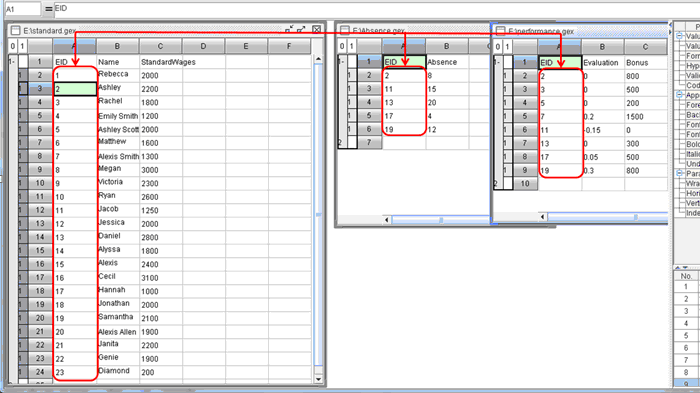This screenshot has height=393, width=700.
Task: Click the wage cell showing 3100
Action: click(x=160, y=278)
